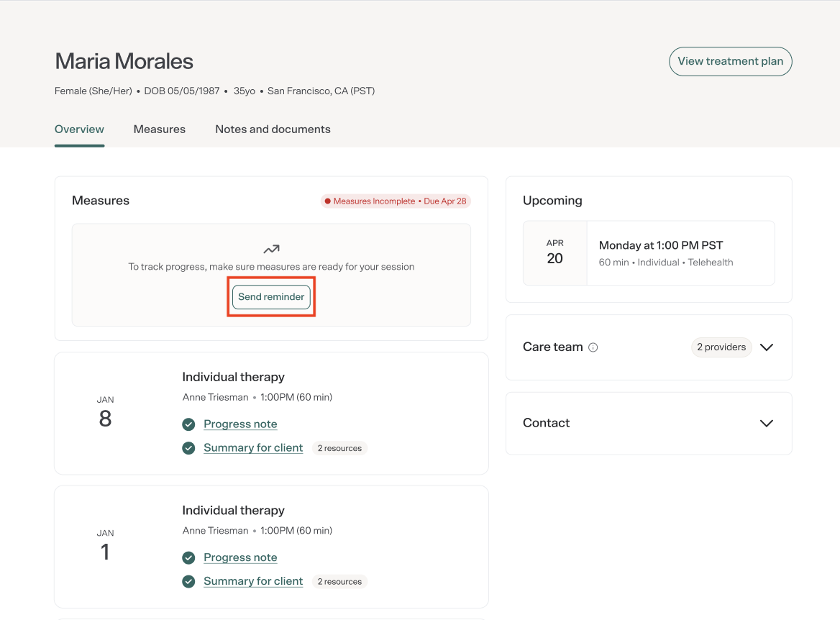Click the Care team info icon

pyautogui.click(x=593, y=347)
